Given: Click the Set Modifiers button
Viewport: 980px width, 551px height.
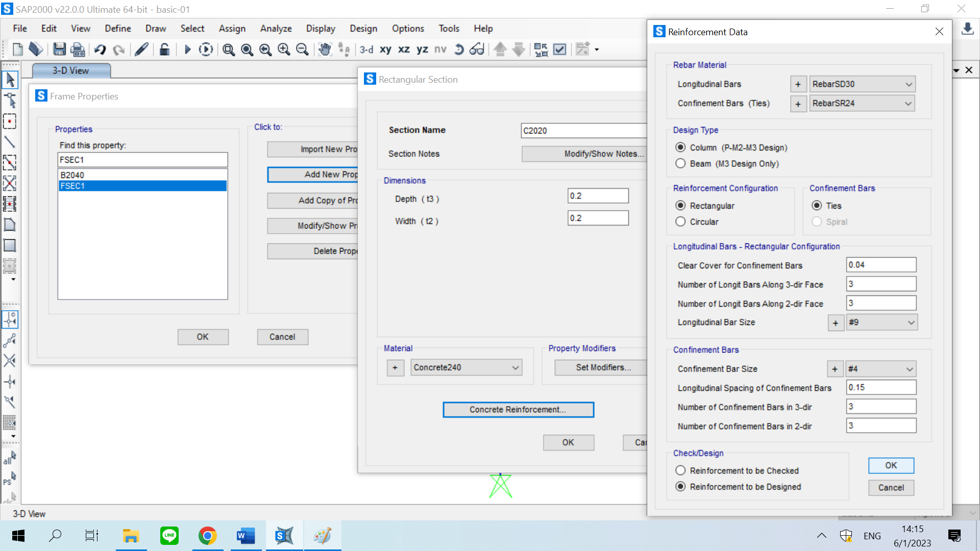Looking at the screenshot, I should pos(603,367).
